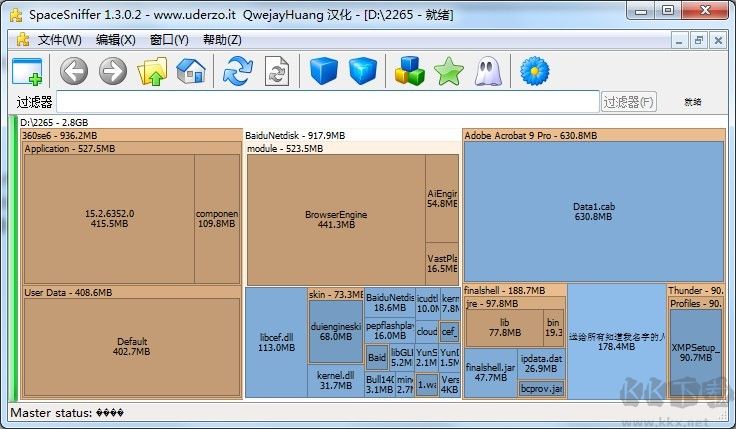Click the second shiny blue cube icon
The width and height of the screenshot is (736, 429).
coord(363,71)
